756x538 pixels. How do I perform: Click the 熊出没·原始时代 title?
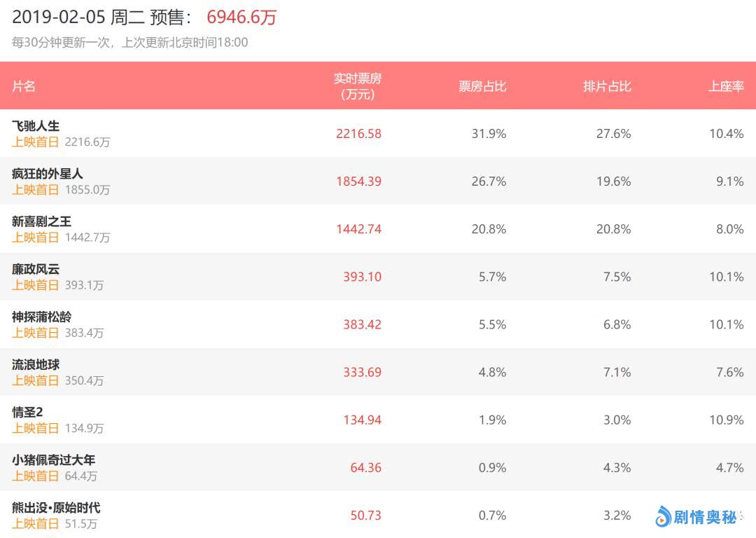click(x=56, y=507)
